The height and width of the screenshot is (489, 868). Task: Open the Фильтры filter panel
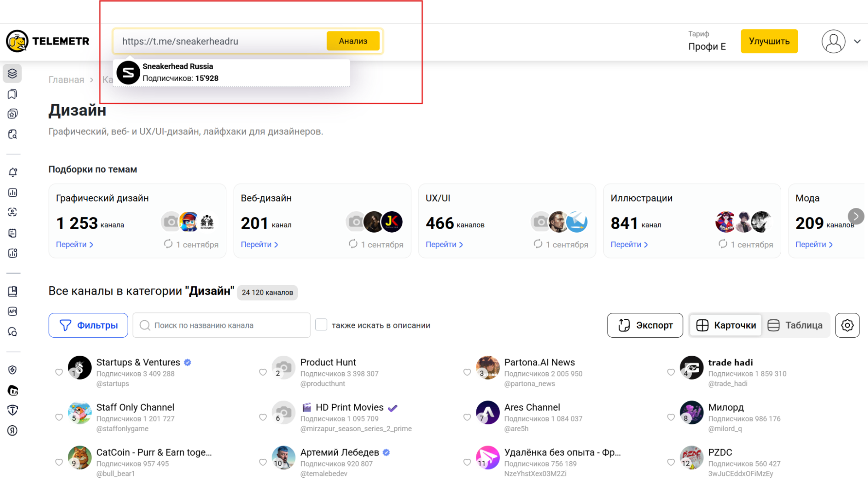(88, 325)
